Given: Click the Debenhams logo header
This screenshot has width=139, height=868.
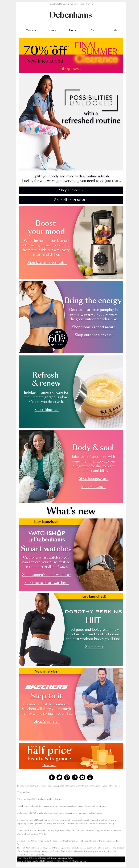Looking at the screenshot, I should pos(71,15).
